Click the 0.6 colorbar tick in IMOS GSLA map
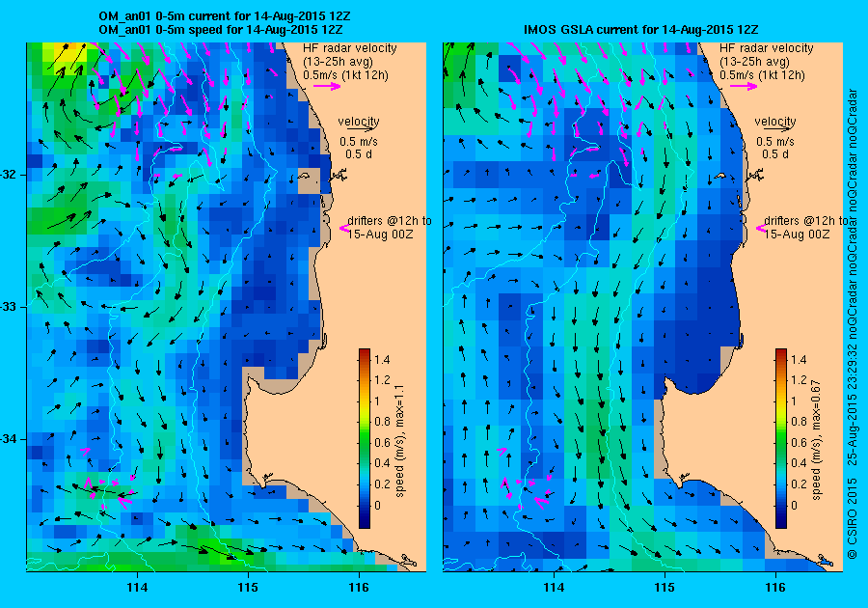The image size is (868, 608). pyautogui.click(x=799, y=443)
